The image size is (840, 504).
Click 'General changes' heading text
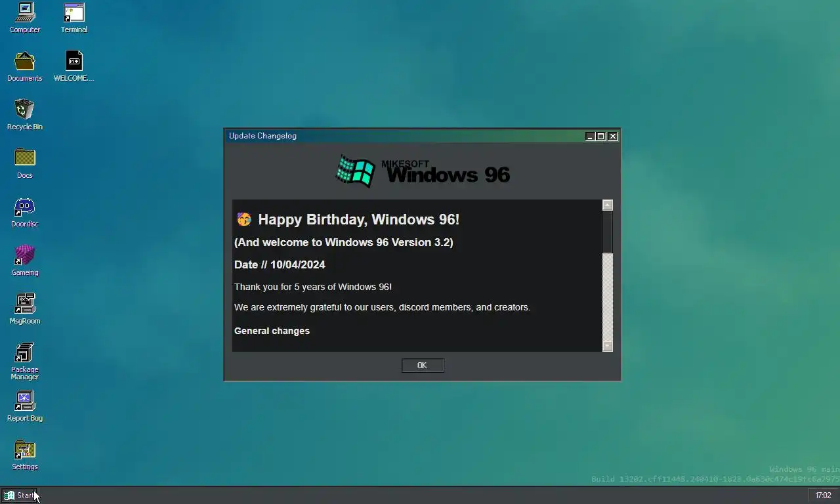[272, 331]
